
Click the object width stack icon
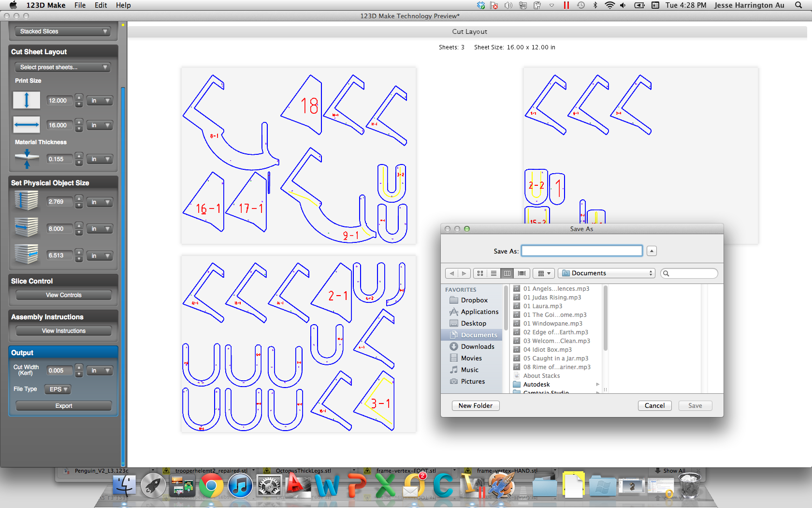point(27,227)
